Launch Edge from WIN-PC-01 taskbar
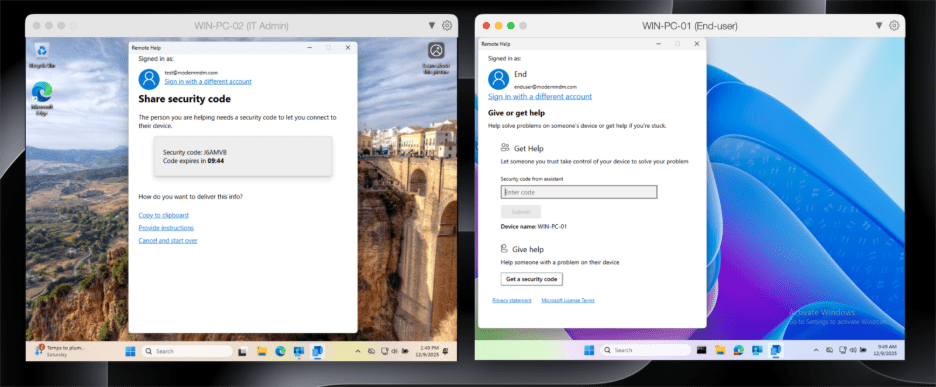Viewport: 936px width, 387px height. 739,350
